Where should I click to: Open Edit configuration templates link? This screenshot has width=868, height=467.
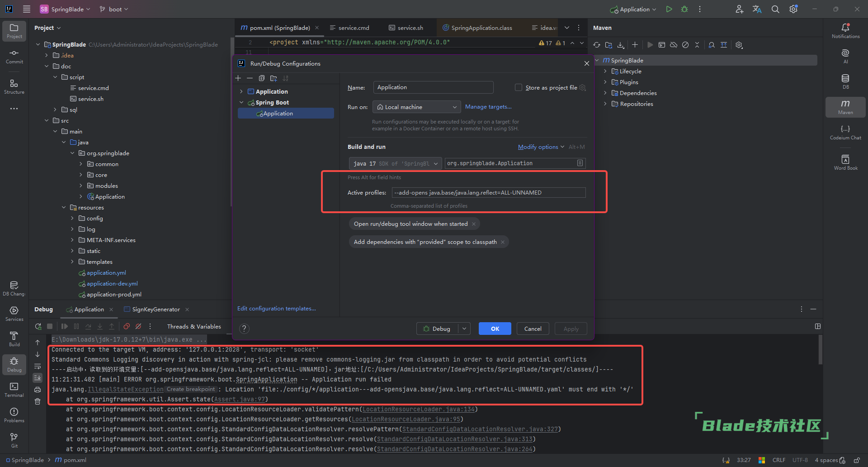(277, 309)
